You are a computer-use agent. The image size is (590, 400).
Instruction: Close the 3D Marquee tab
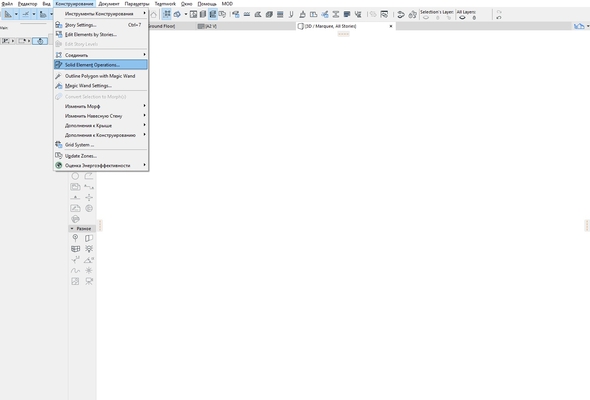click(391, 26)
